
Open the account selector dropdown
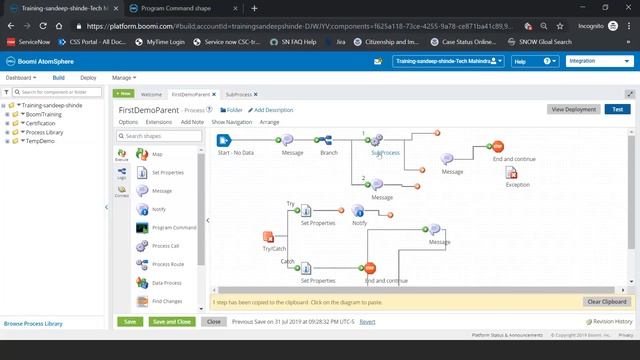coord(448,61)
